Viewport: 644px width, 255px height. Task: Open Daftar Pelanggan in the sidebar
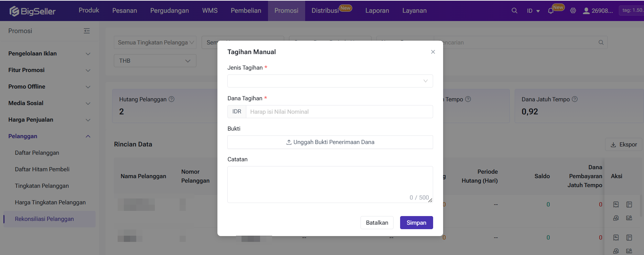(37, 153)
